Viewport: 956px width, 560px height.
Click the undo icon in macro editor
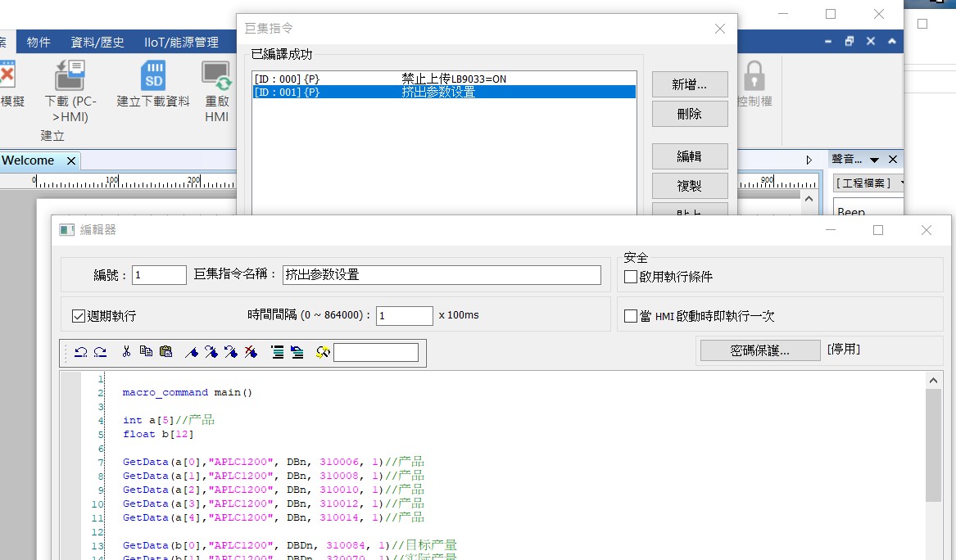click(x=80, y=352)
